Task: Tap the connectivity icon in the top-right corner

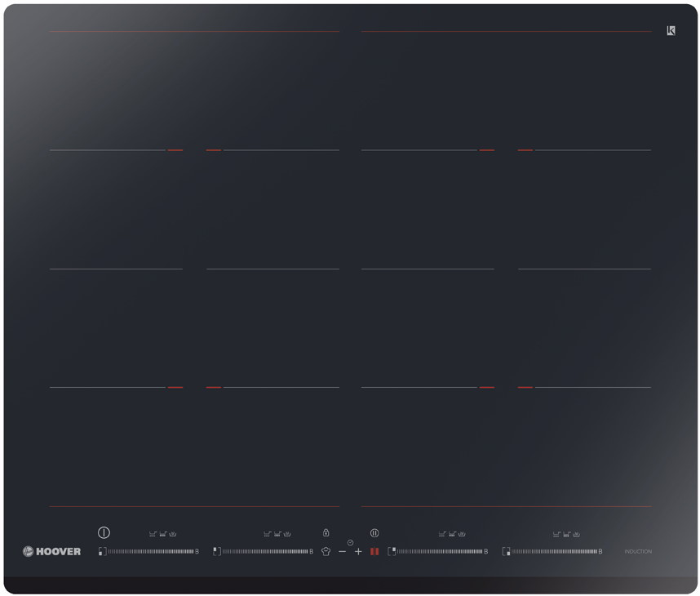Action: click(x=671, y=31)
